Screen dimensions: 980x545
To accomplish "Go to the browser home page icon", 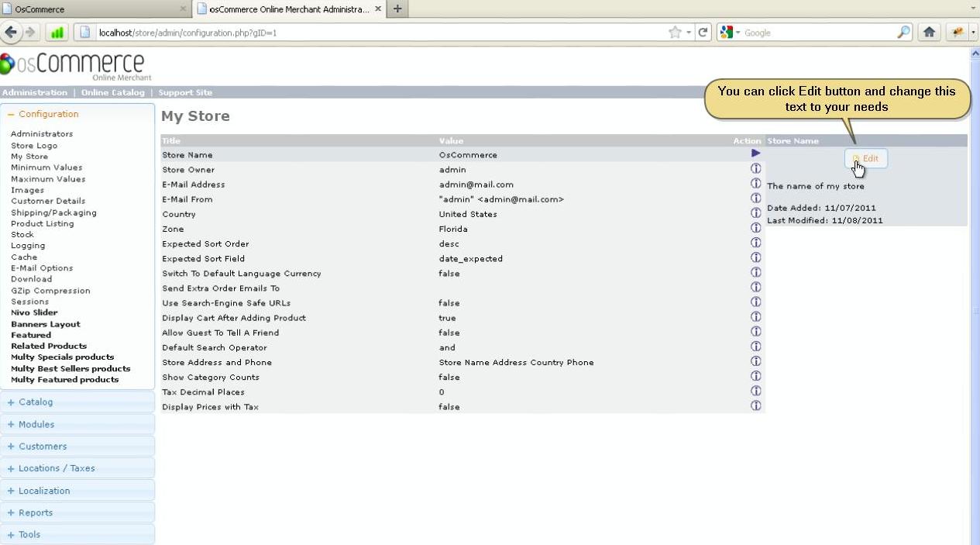I will point(929,33).
